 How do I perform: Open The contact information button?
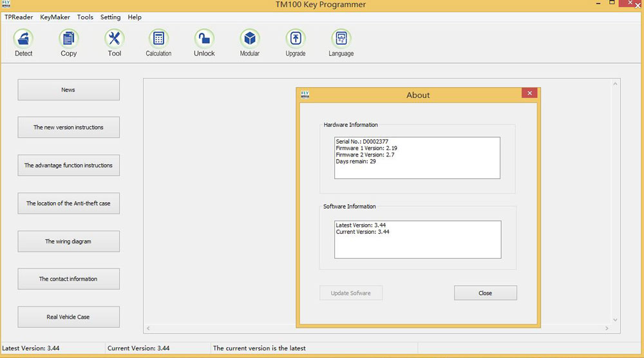click(69, 279)
